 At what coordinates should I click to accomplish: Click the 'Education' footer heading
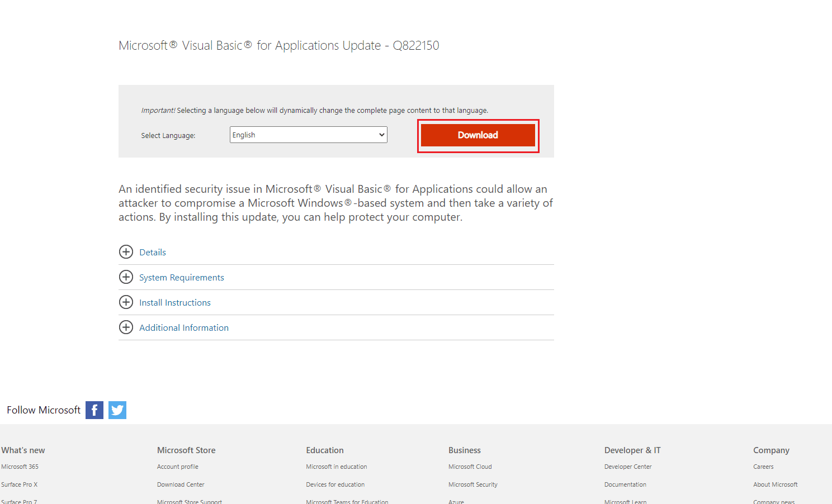(x=325, y=450)
